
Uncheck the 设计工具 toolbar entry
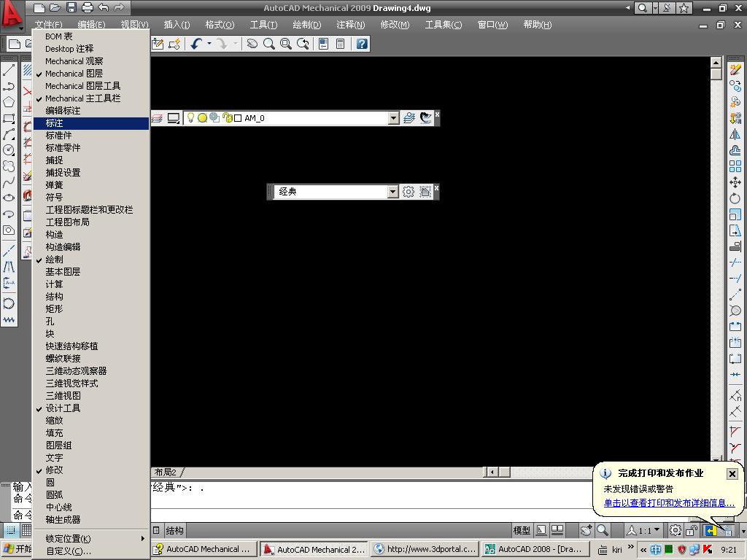coord(91,408)
